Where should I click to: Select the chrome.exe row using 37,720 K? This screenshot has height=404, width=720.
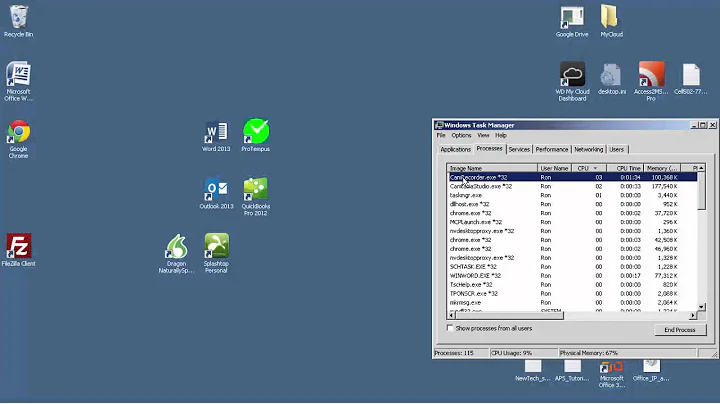coord(572,213)
